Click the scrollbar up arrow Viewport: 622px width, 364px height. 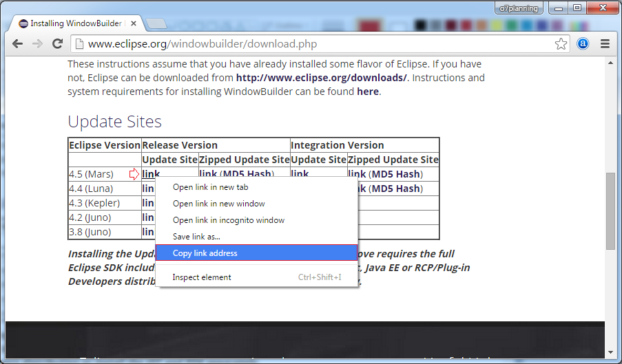point(610,63)
